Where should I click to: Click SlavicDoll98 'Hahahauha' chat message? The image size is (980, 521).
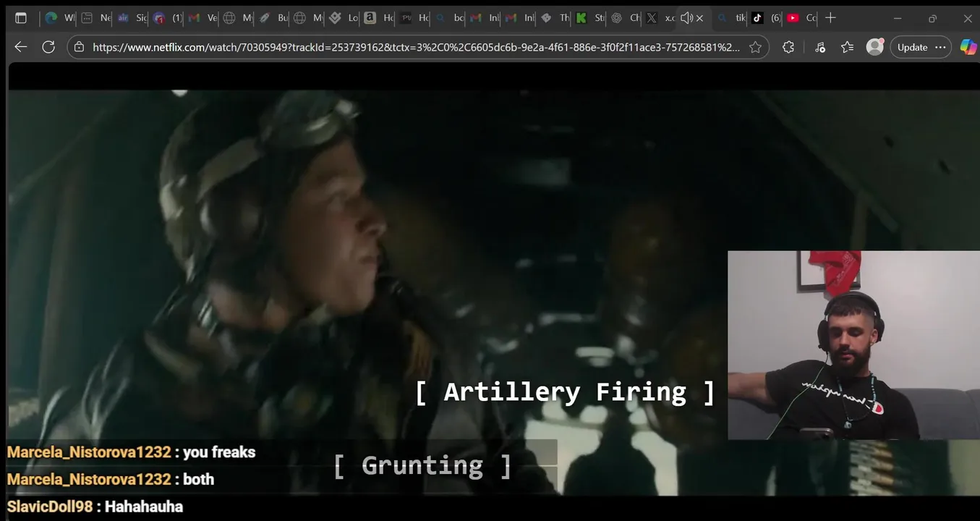95,507
